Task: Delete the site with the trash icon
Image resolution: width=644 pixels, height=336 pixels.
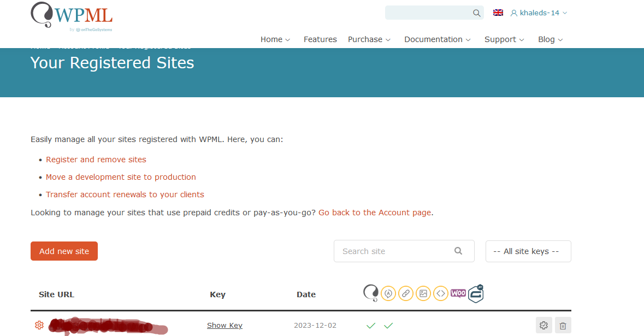Action: pyautogui.click(x=563, y=325)
